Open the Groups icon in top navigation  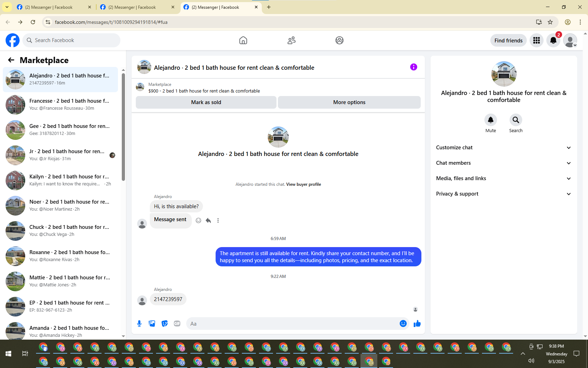point(339,40)
